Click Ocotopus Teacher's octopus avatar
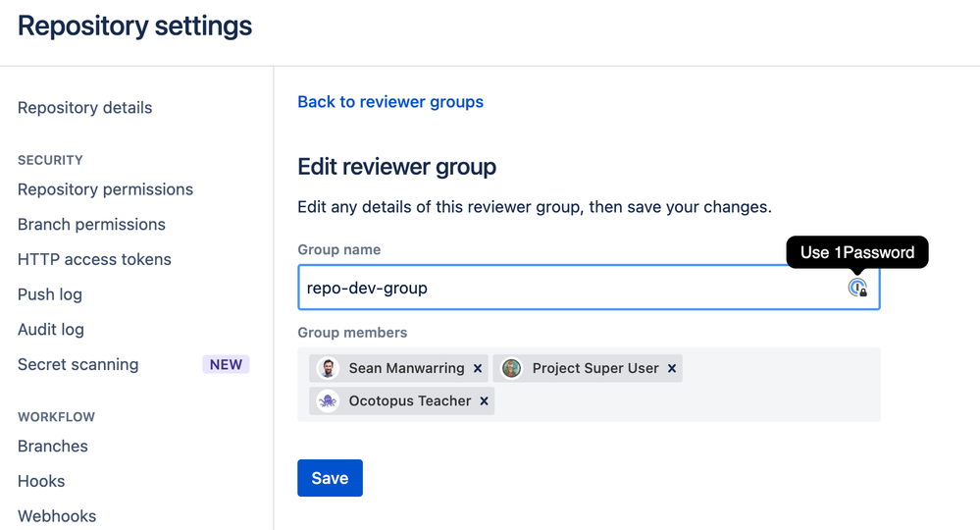 point(329,401)
